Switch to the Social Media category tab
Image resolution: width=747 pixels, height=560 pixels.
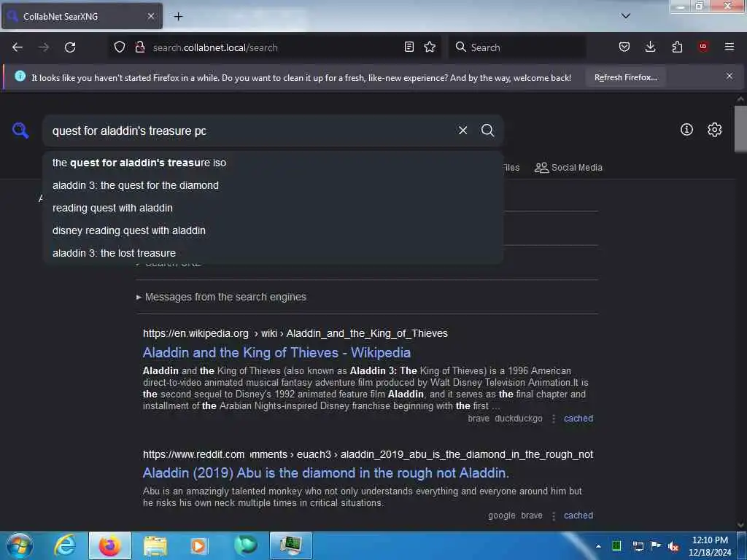(x=568, y=168)
